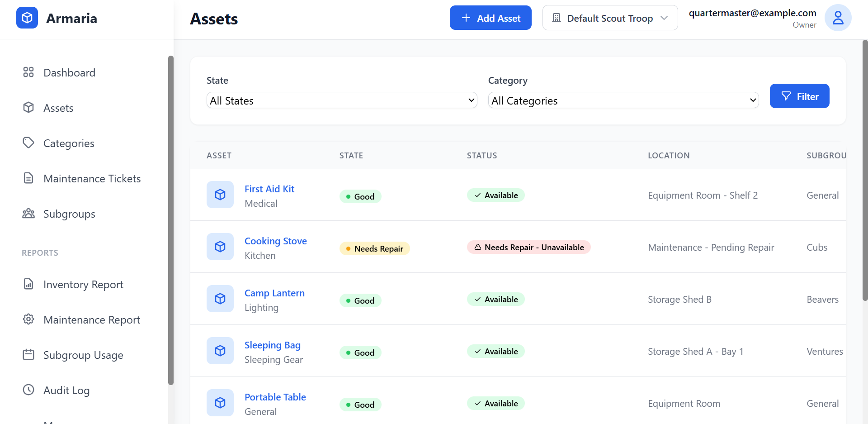
Task: Click the Add Asset button
Action: (491, 18)
